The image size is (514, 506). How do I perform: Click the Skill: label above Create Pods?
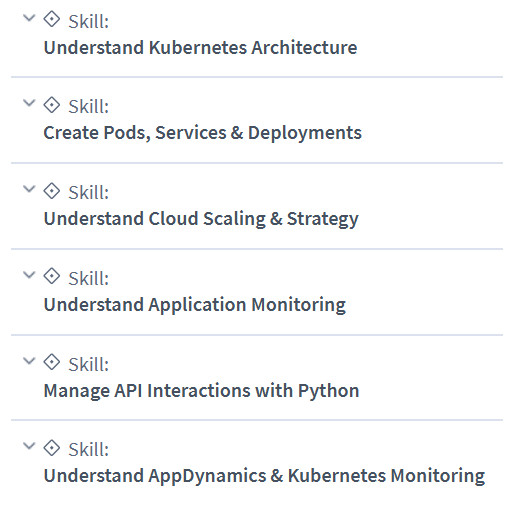point(89,107)
